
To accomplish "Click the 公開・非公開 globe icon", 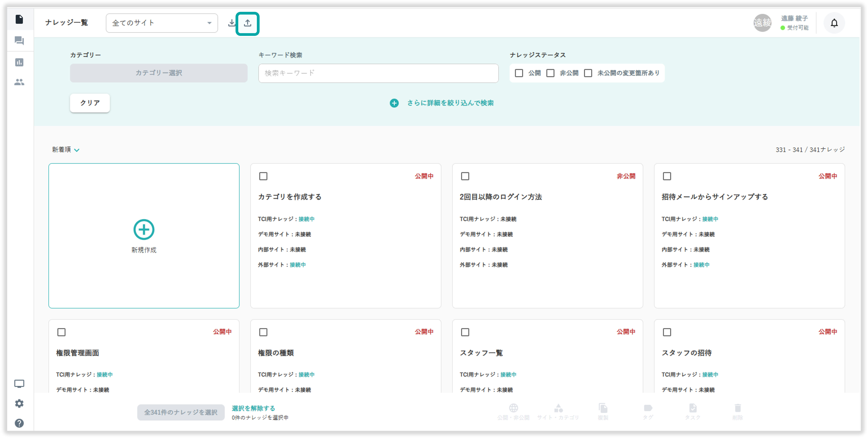I will click(x=513, y=408).
